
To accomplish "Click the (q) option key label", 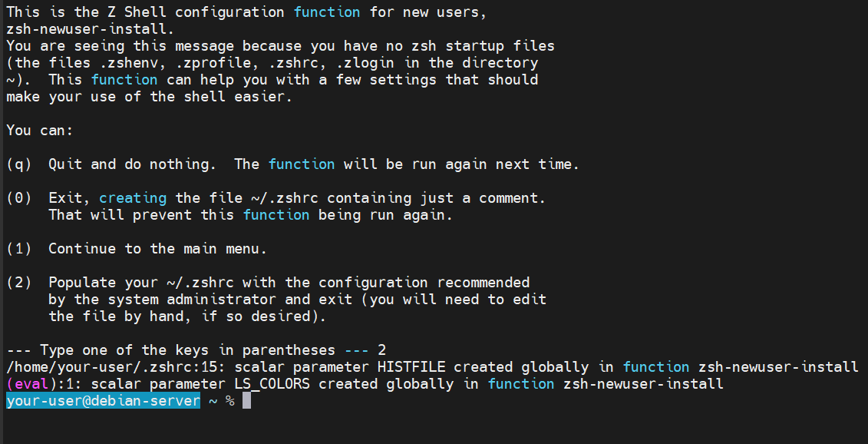I will (18, 164).
